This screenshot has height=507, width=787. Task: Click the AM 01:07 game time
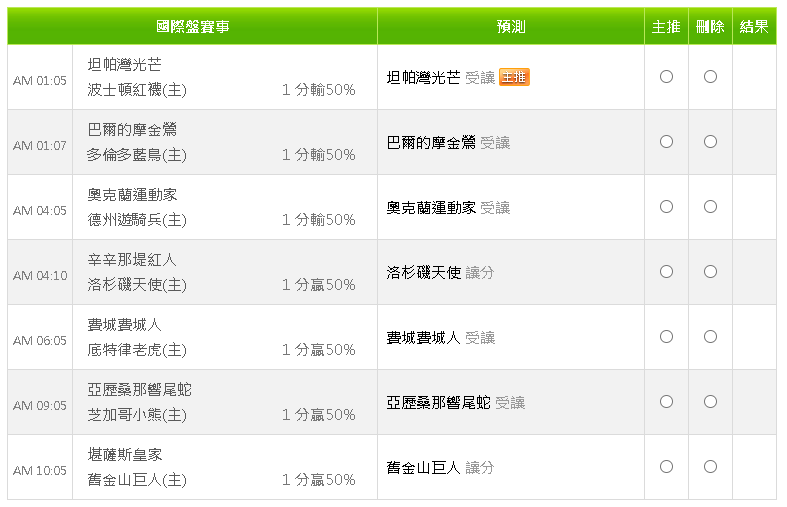(x=40, y=146)
